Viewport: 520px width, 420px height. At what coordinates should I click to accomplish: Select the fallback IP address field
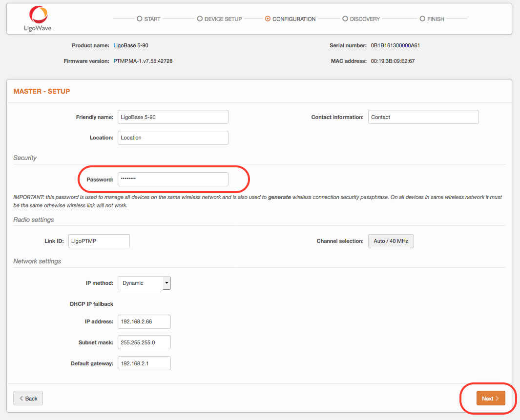144,321
